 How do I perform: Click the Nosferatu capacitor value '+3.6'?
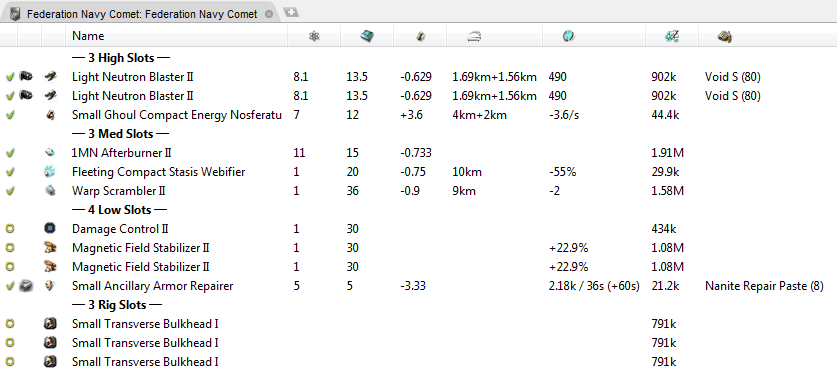[x=412, y=115]
